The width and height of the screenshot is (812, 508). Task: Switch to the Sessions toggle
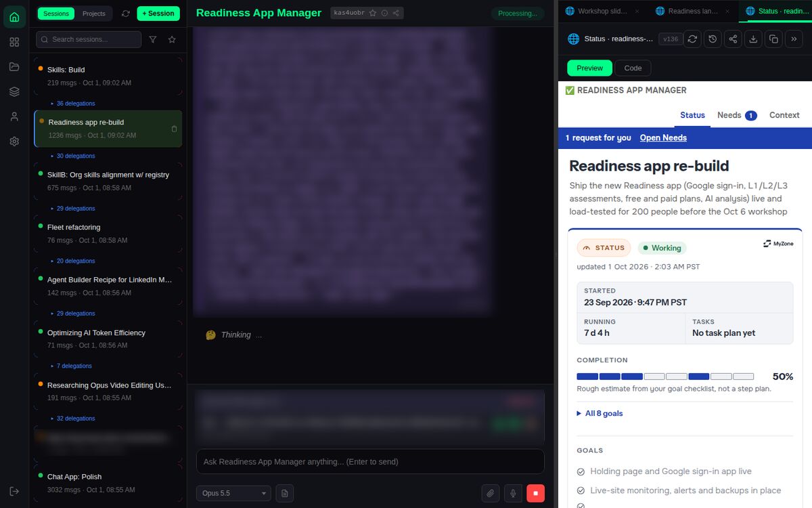(56, 14)
